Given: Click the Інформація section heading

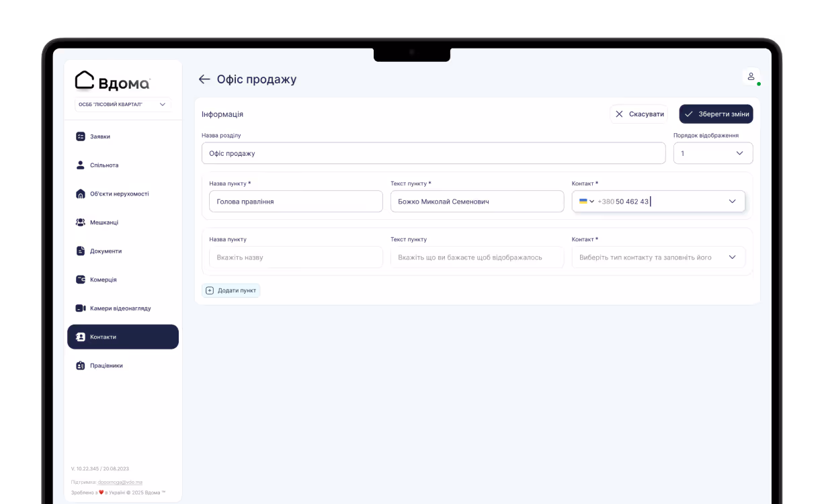Looking at the screenshot, I should click(x=222, y=114).
